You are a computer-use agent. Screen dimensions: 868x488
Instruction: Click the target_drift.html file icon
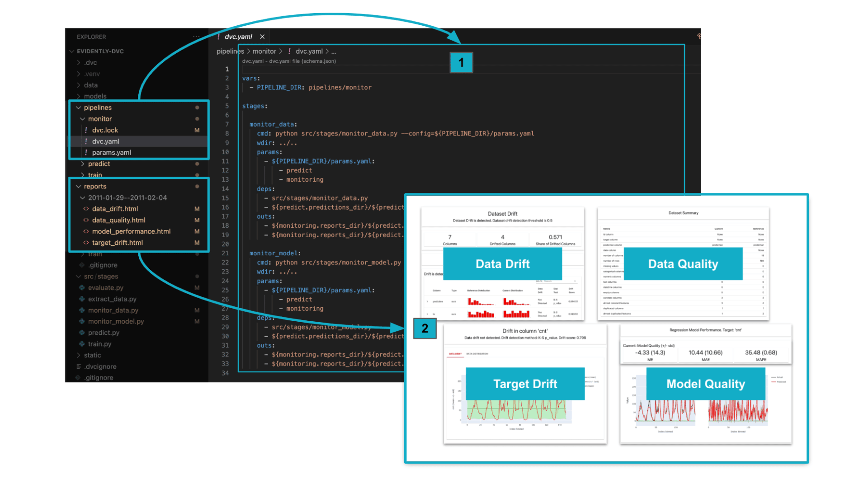[x=86, y=243]
